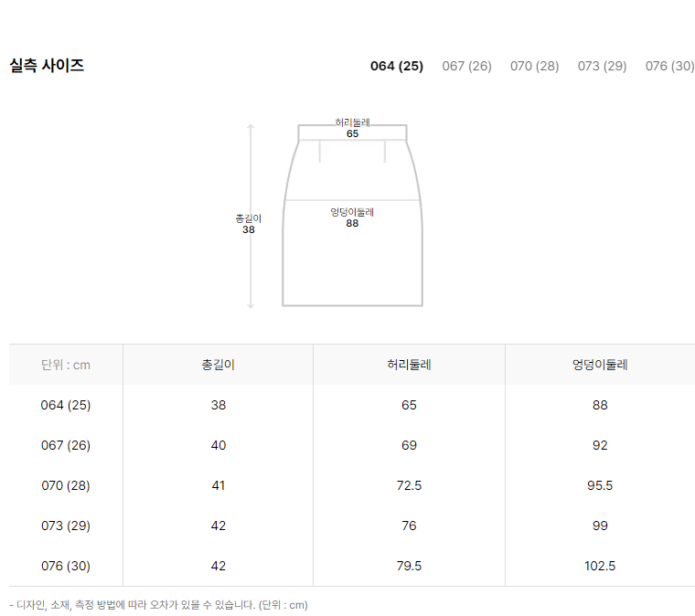Click the 단위 : cm header cell

pyautogui.click(x=66, y=365)
